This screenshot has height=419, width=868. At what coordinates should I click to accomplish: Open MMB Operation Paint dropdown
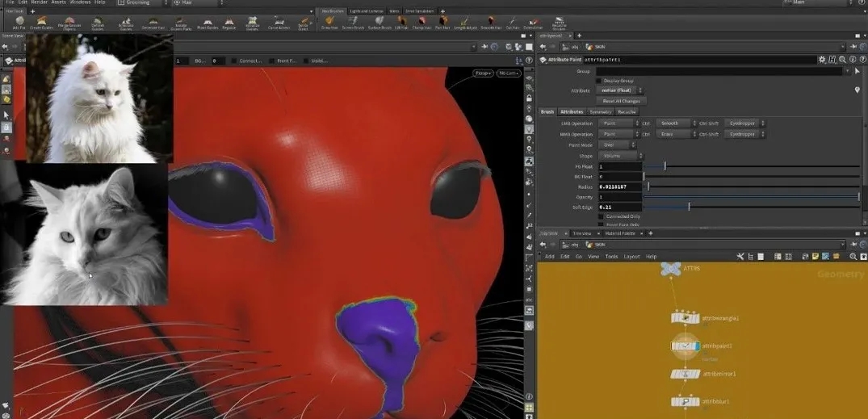619,134
